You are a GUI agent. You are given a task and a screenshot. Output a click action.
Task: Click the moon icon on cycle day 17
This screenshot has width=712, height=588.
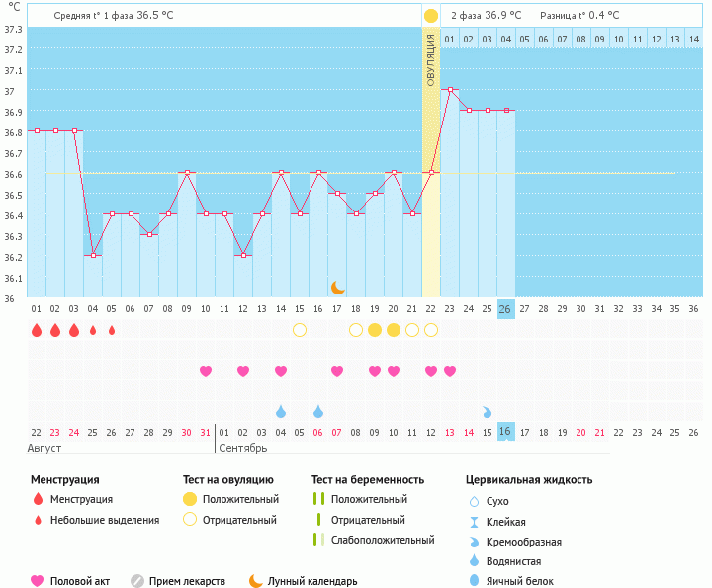click(x=337, y=287)
